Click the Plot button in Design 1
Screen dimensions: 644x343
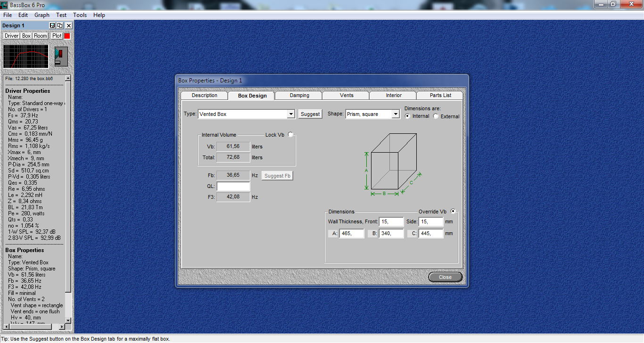click(x=57, y=36)
